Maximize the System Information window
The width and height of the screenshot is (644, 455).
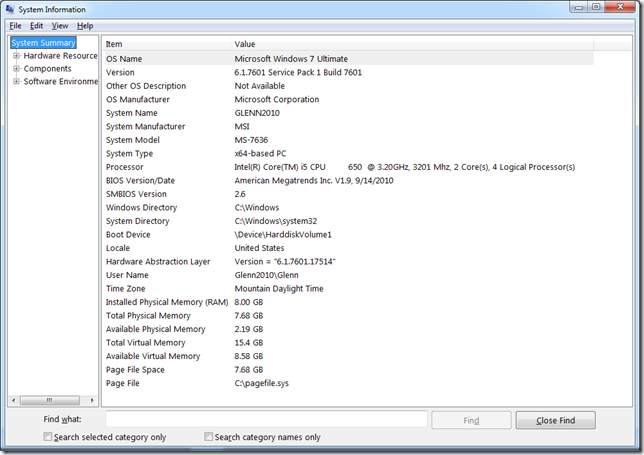click(x=596, y=7)
